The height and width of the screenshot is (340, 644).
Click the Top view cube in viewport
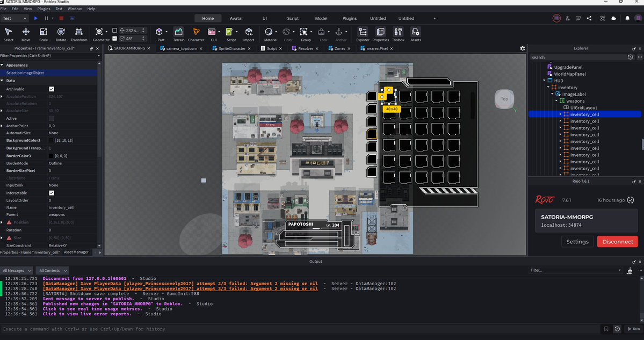tap(504, 99)
